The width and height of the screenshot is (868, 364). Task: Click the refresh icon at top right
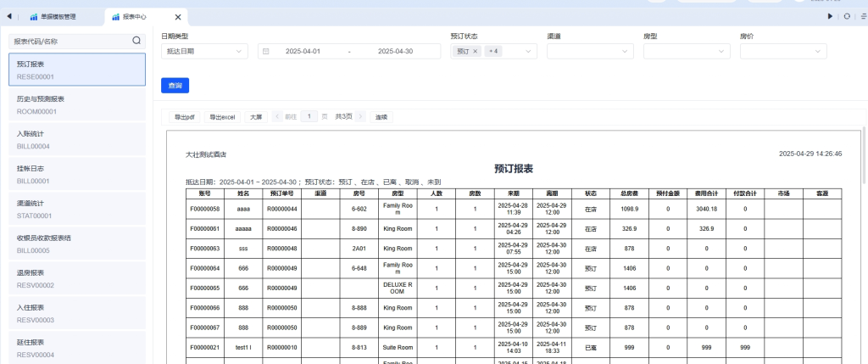click(846, 16)
